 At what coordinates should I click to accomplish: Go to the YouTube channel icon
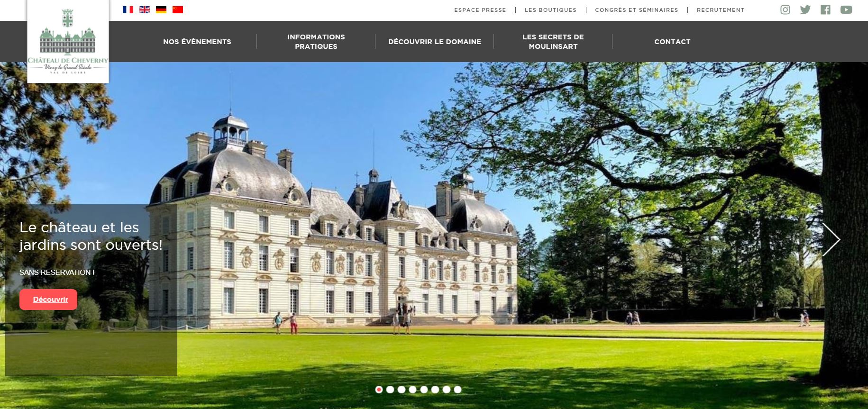(x=846, y=9)
